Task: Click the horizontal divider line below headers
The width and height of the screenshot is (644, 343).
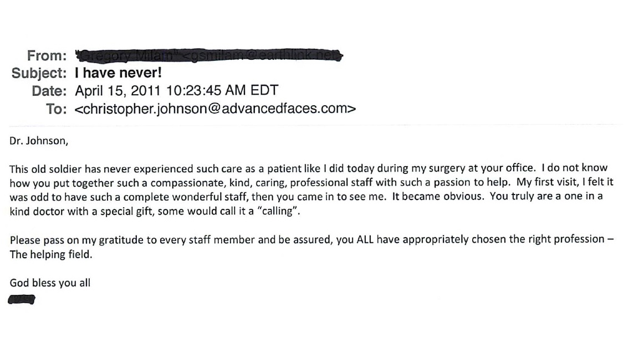Action: point(315,125)
